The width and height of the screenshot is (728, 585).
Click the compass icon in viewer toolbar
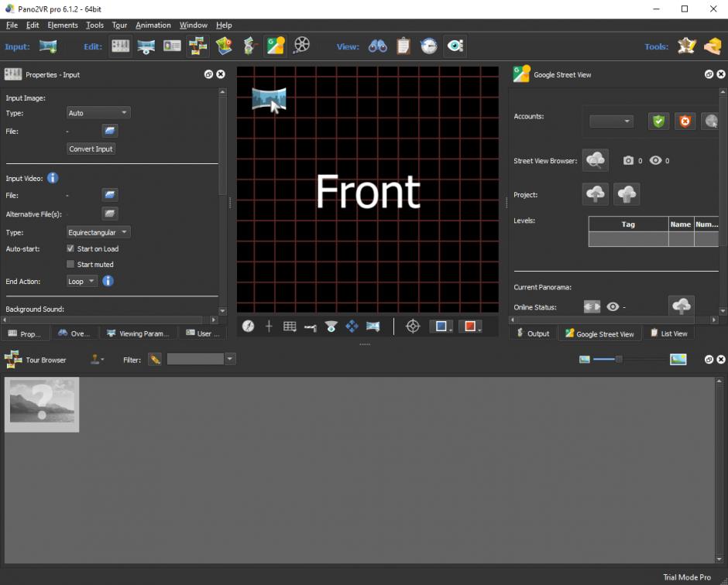click(x=249, y=326)
